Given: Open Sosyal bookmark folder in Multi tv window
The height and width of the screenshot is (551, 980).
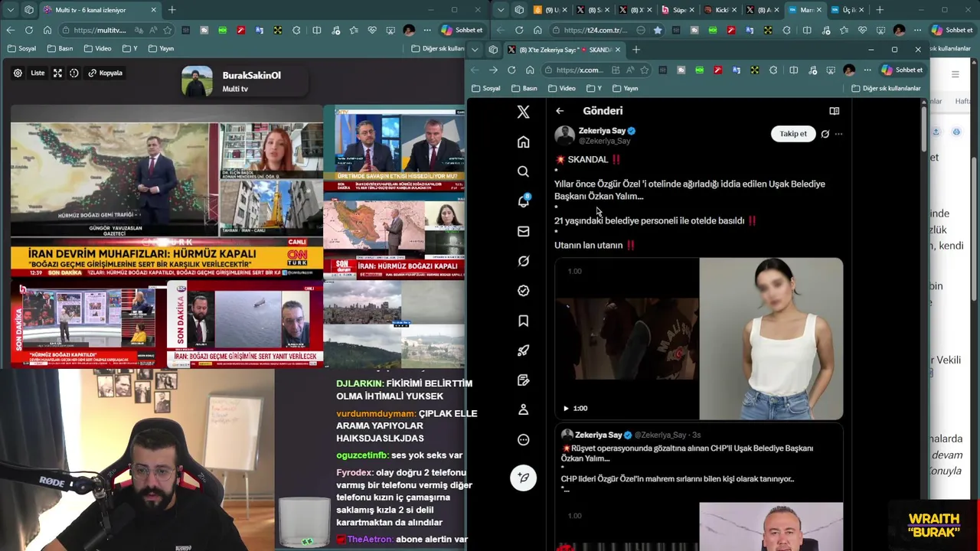Looking at the screenshot, I should pyautogui.click(x=21, y=48).
